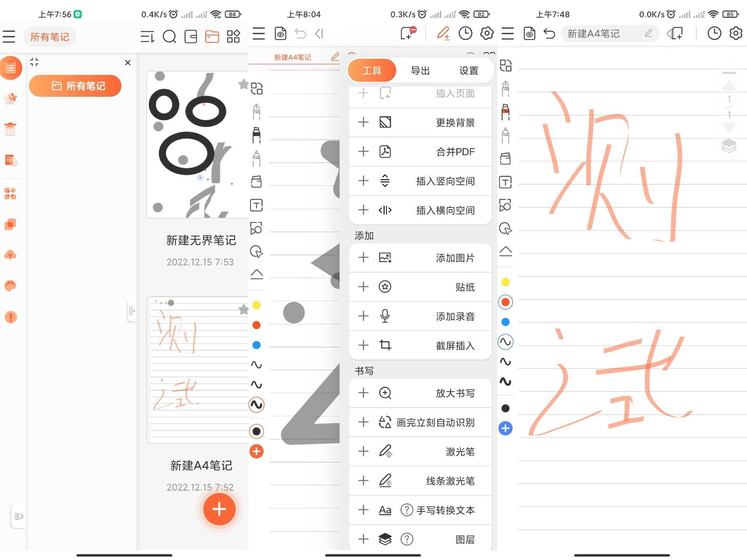Create new note with orange plus button
747x560 pixels.
(219, 509)
